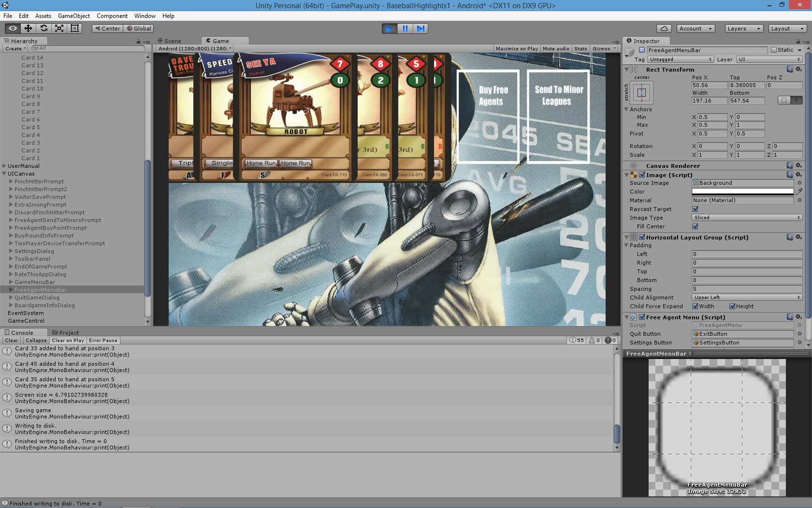Toggle the Static checkbox
This screenshot has height=508, width=812.
click(x=774, y=50)
